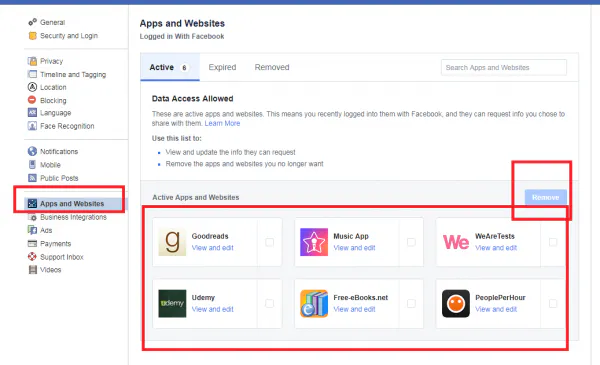Click the Language icon
Screen dimensions: 600x365
tap(33, 113)
